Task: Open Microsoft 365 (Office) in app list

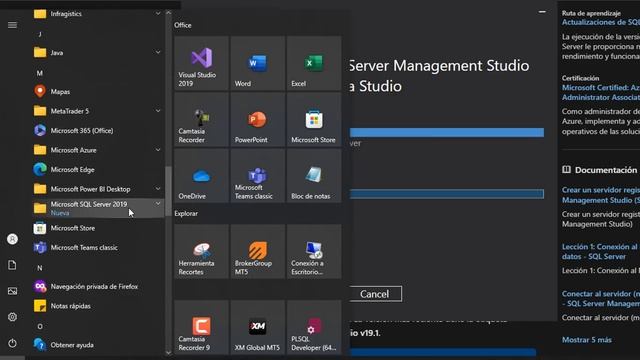Action: point(98,131)
